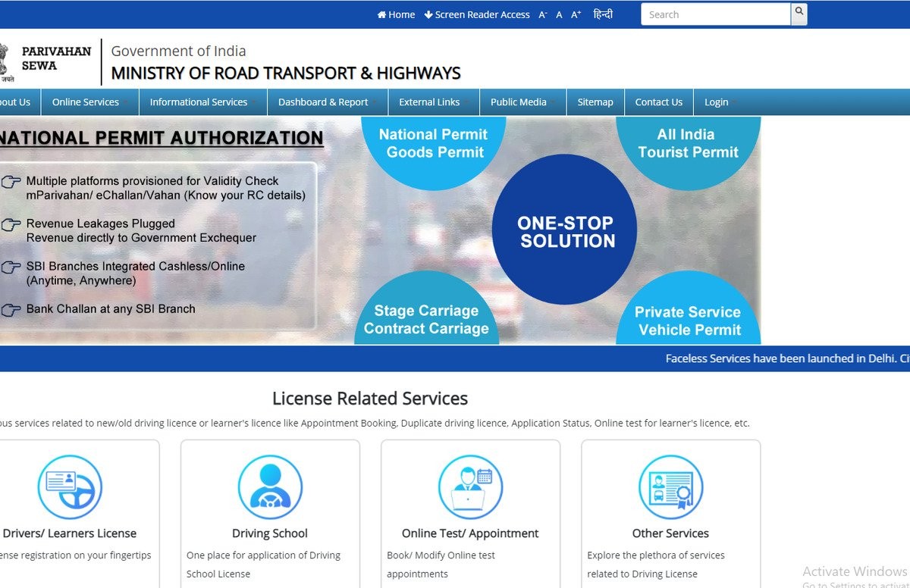The height and width of the screenshot is (588, 910).
Task: Click the Search input field
Action: point(715,14)
